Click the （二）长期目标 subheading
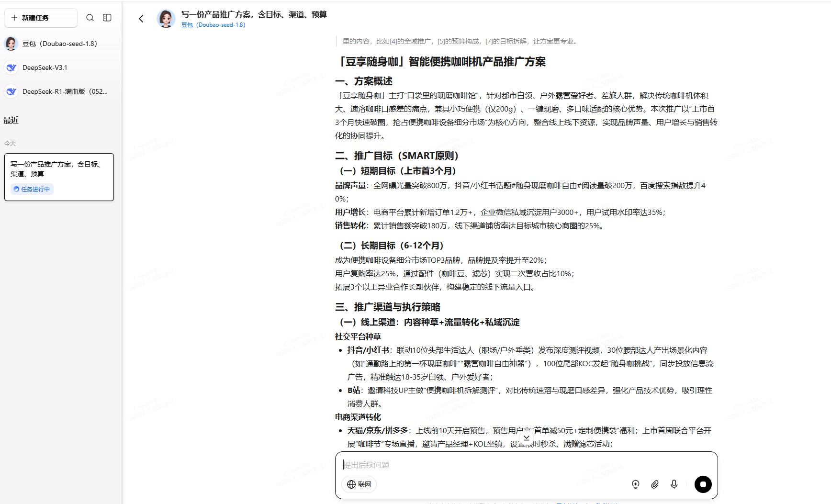This screenshot has width=831, height=504. pos(391,246)
